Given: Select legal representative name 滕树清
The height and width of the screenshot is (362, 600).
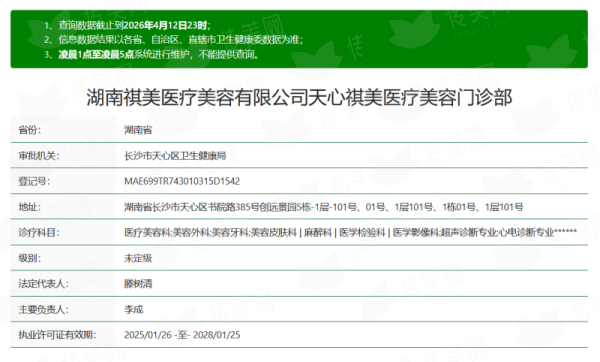Looking at the screenshot, I should 138,284.
